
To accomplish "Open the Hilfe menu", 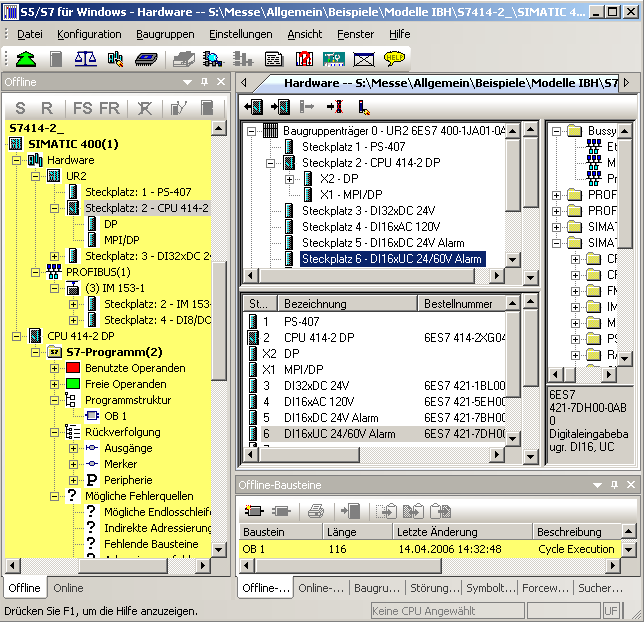I will [x=400, y=34].
